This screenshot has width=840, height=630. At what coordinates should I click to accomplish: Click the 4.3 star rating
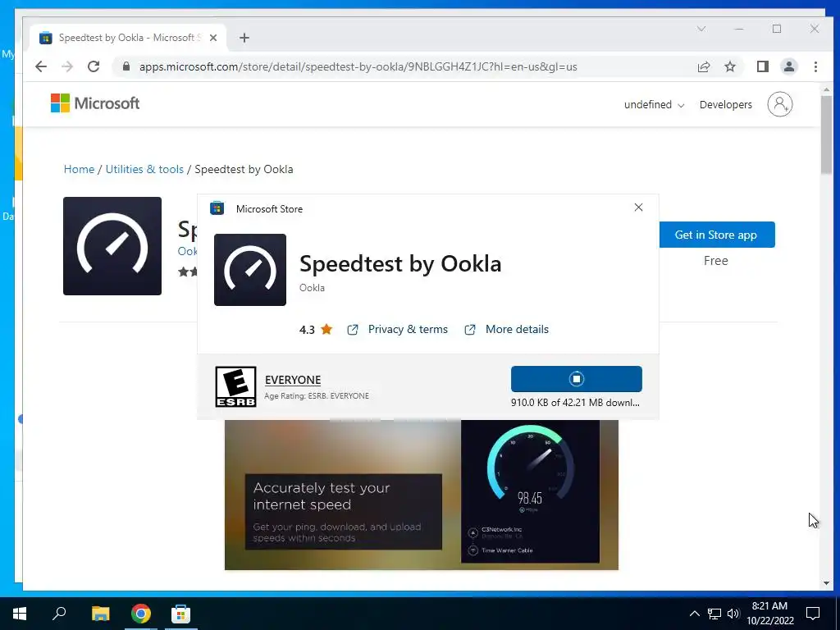pyautogui.click(x=316, y=330)
